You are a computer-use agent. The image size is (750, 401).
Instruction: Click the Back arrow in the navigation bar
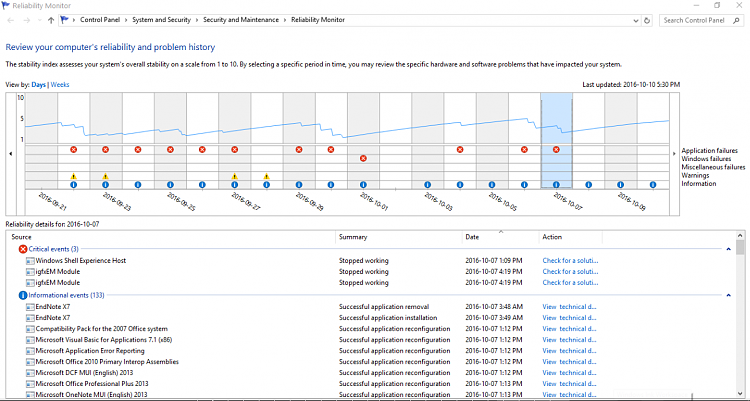[x=9, y=19]
